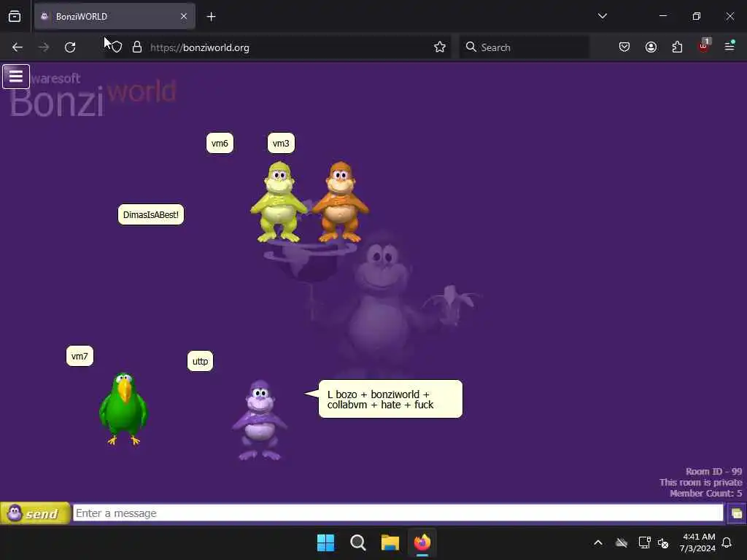Click the vm6 name tag
Viewport: 747px width, 560px height.
(220, 144)
